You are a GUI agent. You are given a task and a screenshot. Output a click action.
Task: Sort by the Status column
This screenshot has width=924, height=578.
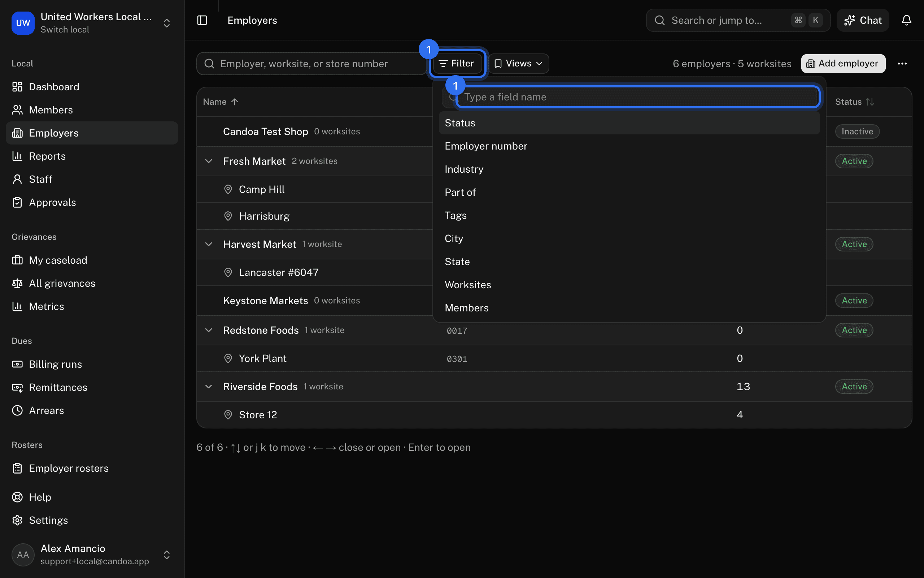pyautogui.click(x=854, y=102)
